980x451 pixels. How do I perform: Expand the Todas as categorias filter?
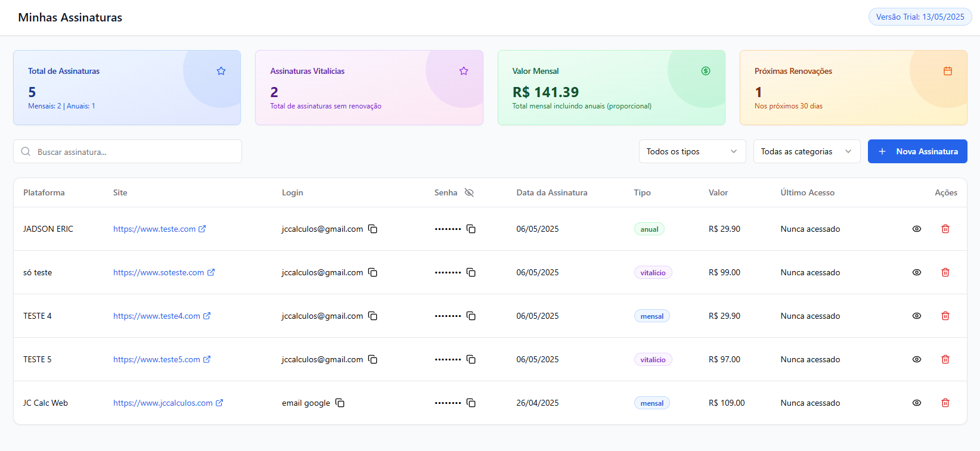coord(806,151)
